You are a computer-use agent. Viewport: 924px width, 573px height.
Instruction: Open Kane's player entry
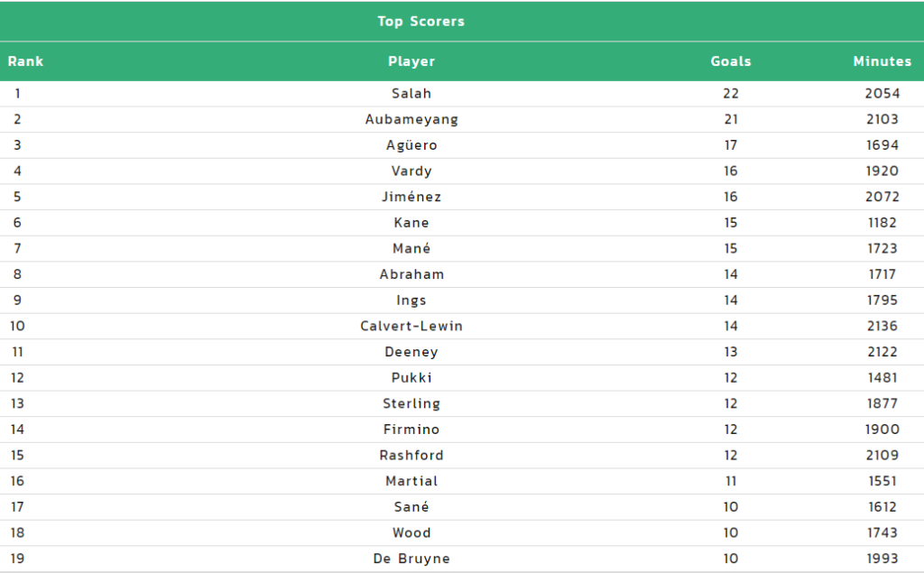coord(411,223)
